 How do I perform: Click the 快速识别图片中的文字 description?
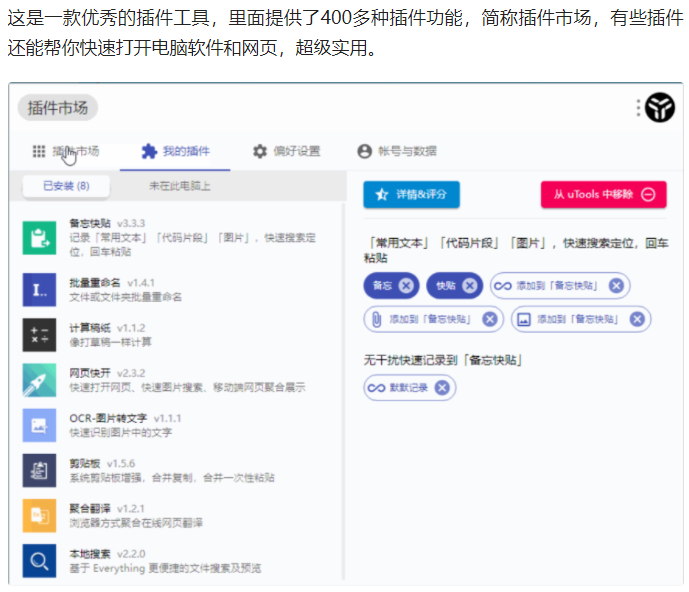[120, 433]
